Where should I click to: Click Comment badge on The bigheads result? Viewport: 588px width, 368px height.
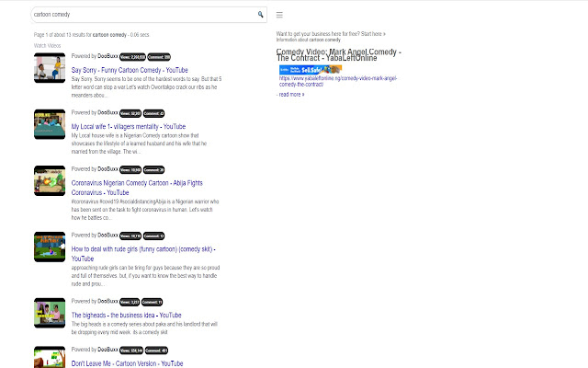[x=153, y=302]
